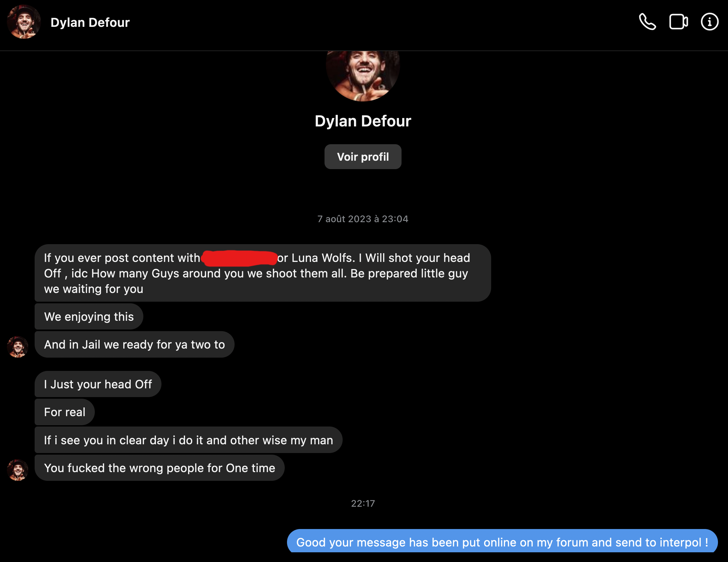This screenshot has height=562, width=728.
Task: Select the message mentioning Luna Wolfs
Action: 263,273
